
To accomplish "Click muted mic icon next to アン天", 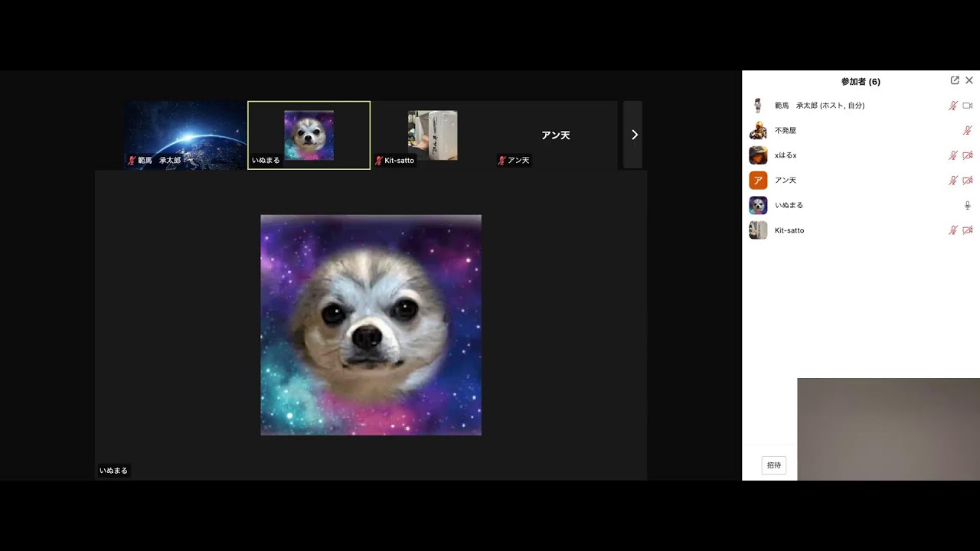I will coord(953,181).
